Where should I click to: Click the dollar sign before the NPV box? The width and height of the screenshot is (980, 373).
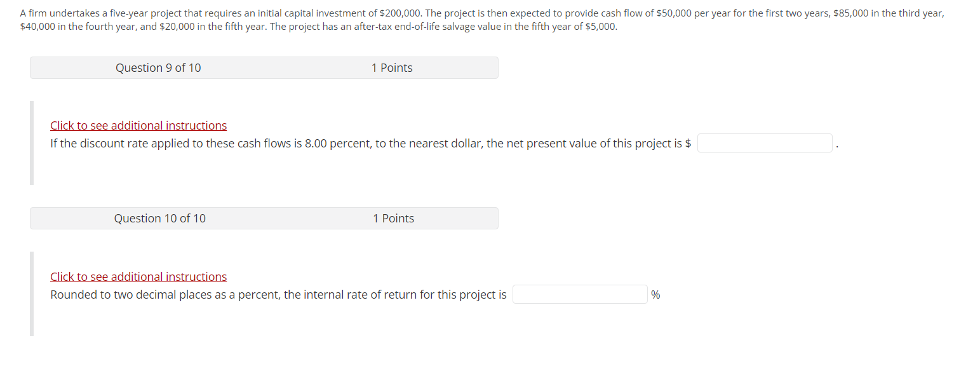688,143
